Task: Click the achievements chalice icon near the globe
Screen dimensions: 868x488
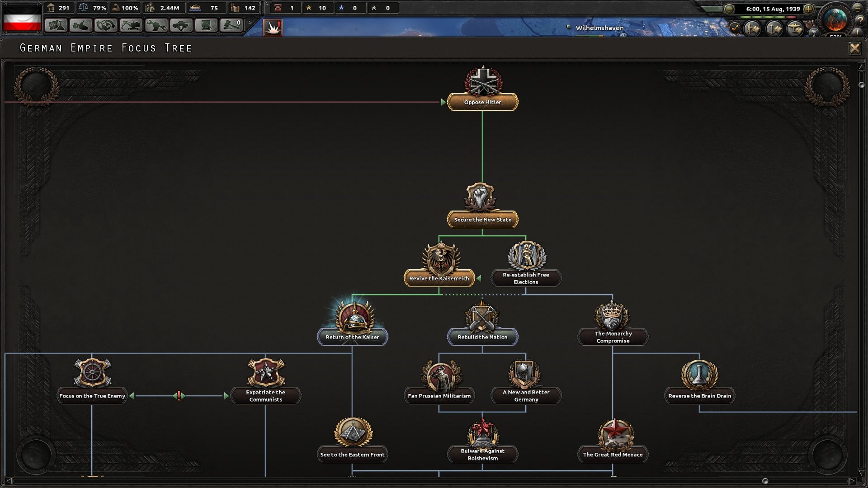Action: (814, 32)
